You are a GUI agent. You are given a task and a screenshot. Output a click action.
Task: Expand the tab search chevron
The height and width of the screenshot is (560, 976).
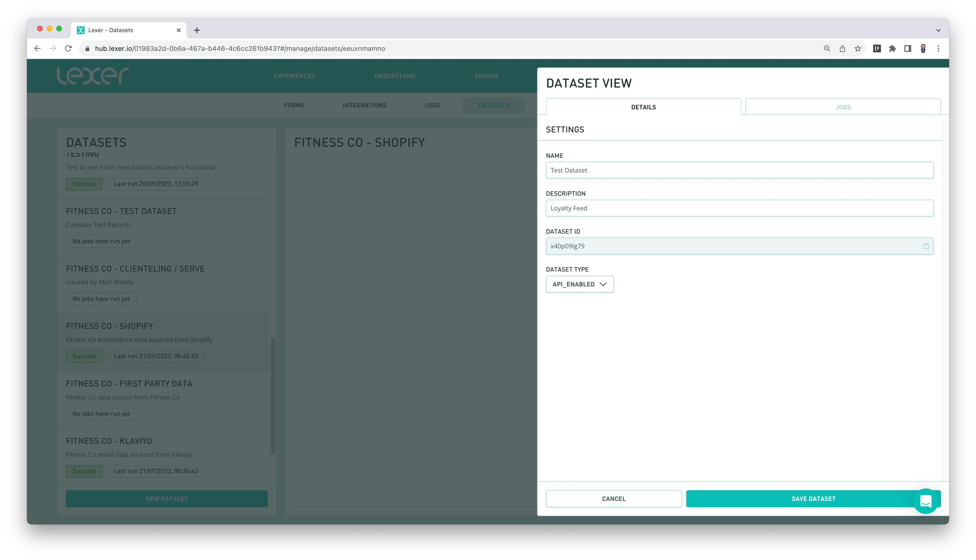click(938, 30)
